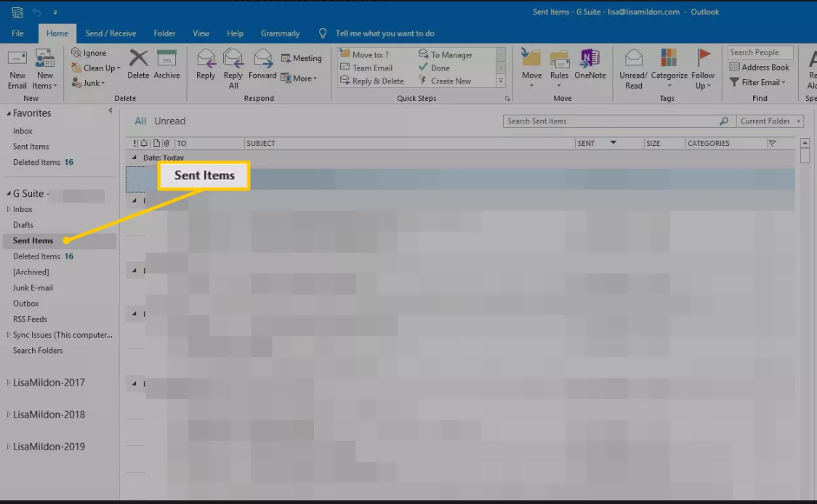The height and width of the screenshot is (504, 817).
Task: Select the To Manager quick step
Action: (446, 54)
